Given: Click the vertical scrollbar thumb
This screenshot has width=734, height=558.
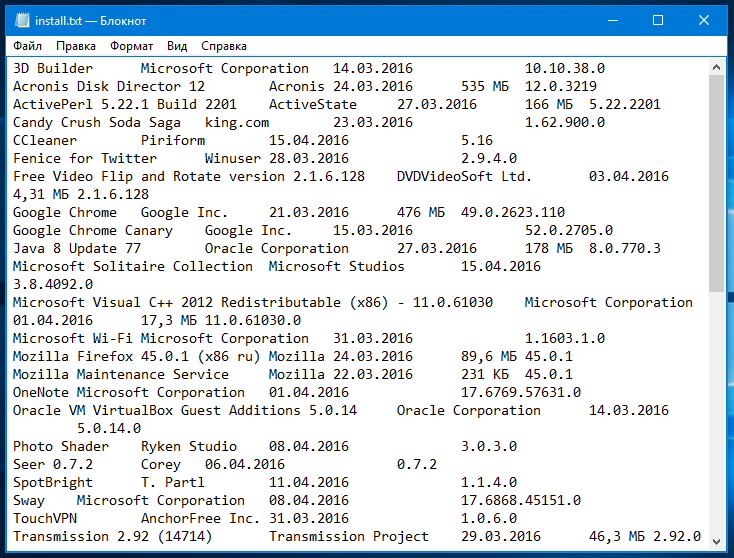Looking at the screenshot, I should pos(716,184).
